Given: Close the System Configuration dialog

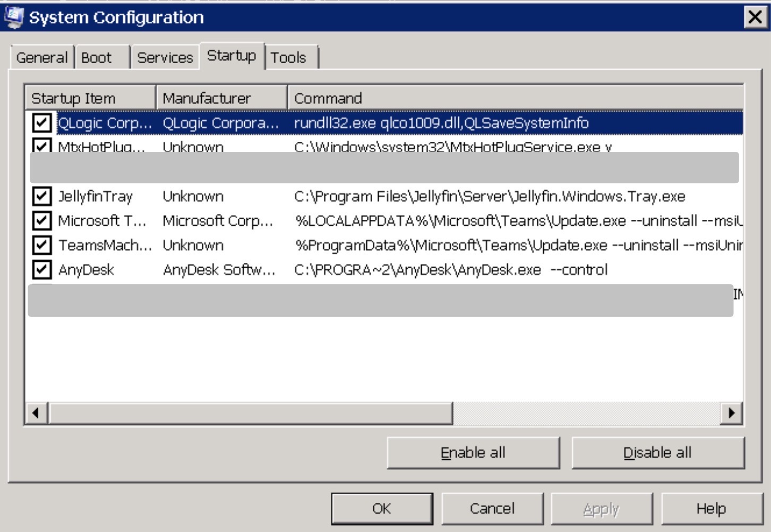Looking at the screenshot, I should (755, 17).
